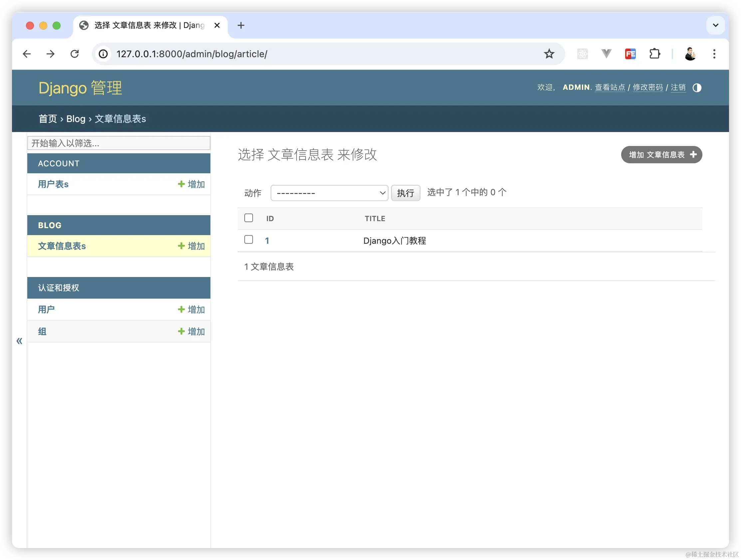This screenshot has width=741, height=560.
Task: Click 增加 文章信息表 button
Action: pyautogui.click(x=661, y=155)
